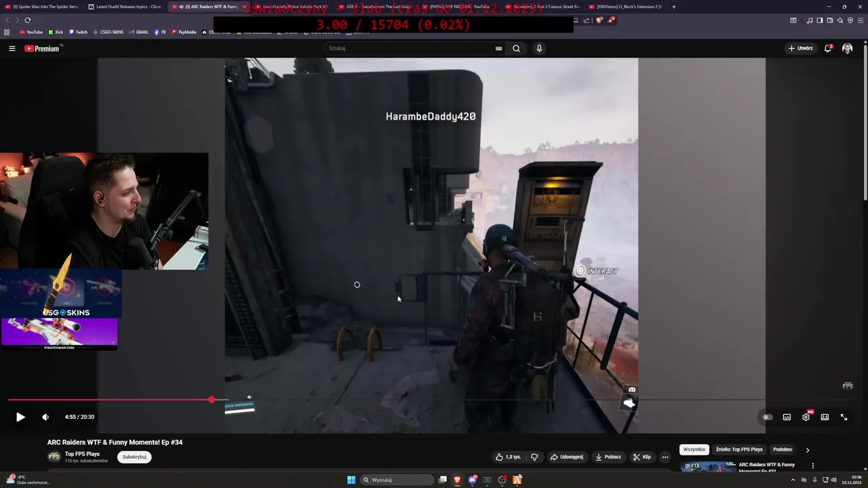Click Utwórz create button
Screen dimensions: 868x488
point(800,48)
